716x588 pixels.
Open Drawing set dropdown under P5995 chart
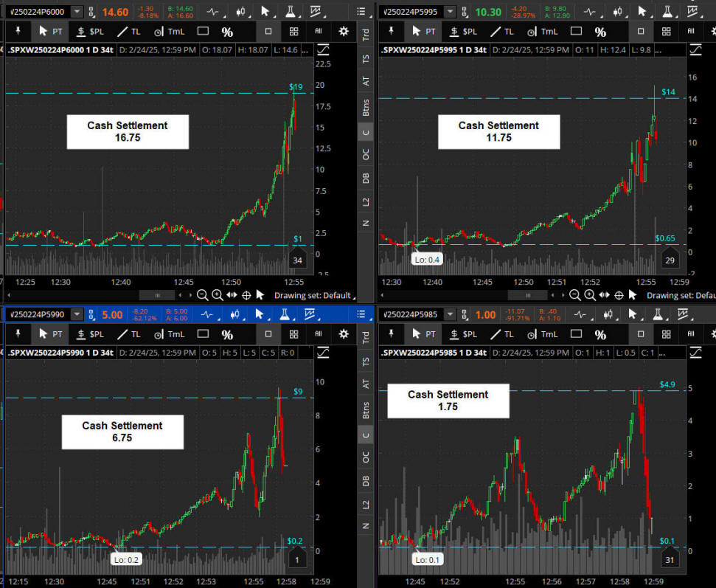tap(681, 296)
